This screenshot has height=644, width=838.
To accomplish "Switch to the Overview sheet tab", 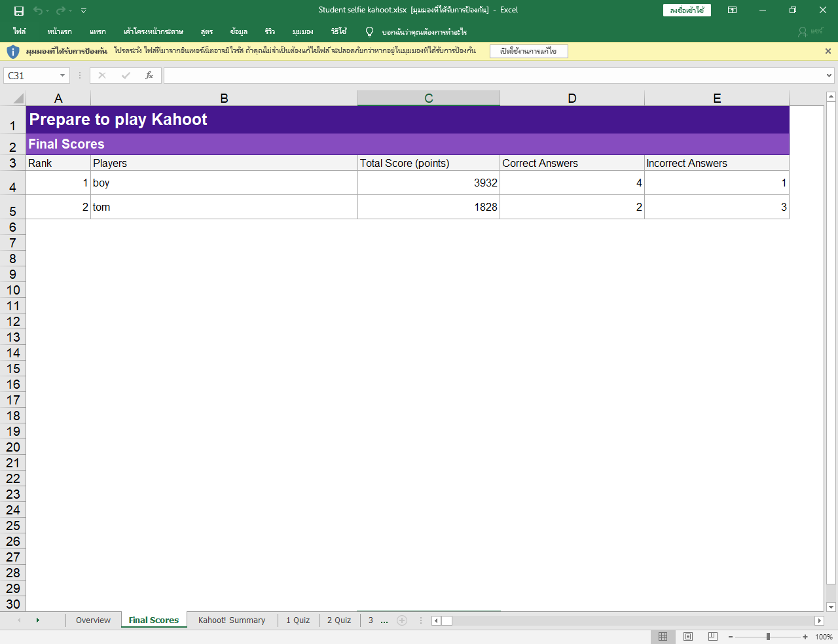I will coord(93,620).
